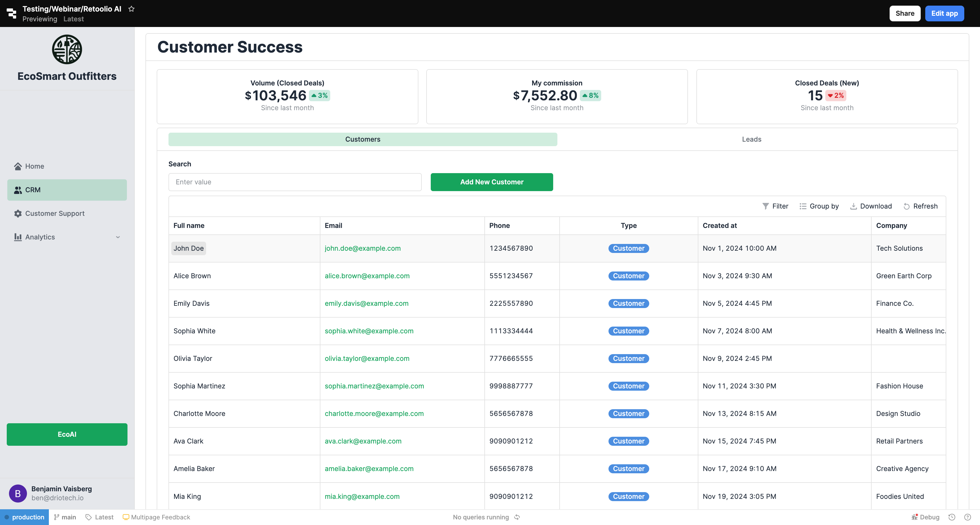Click the Download arrow icon

(853, 206)
